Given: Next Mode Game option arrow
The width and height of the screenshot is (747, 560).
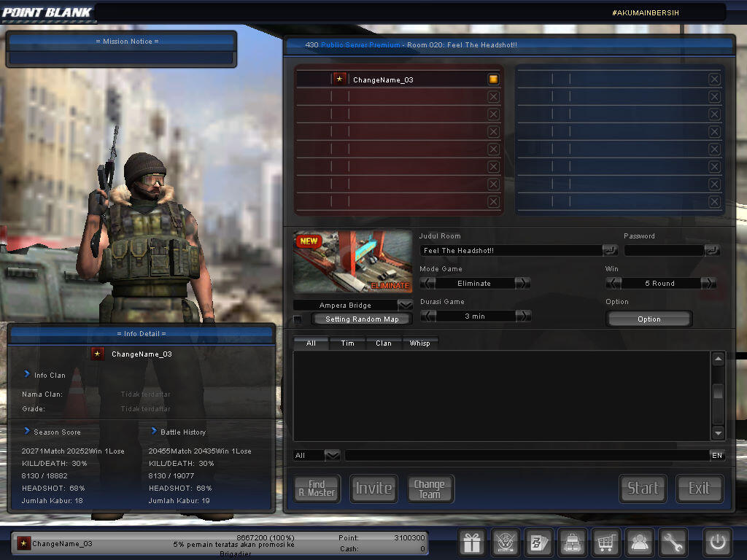Looking at the screenshot, I should point(522,284).
